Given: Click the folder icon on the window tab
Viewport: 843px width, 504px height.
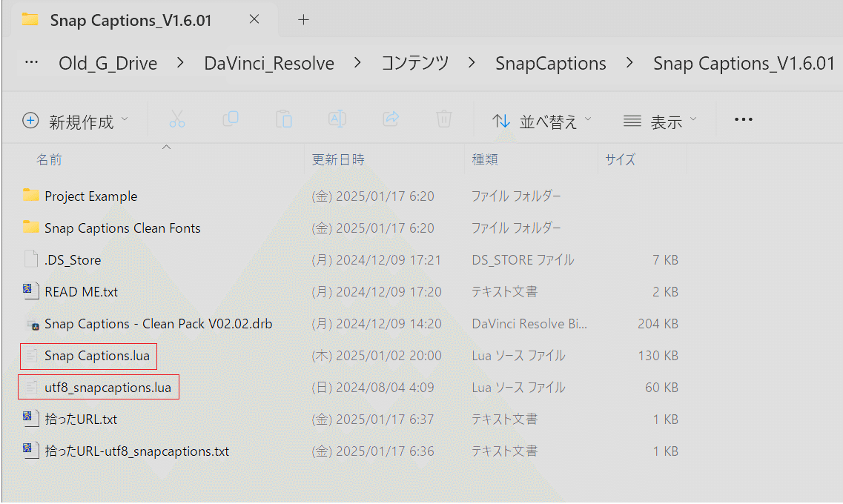Looking at the screenshot, I should click(30, 20).
